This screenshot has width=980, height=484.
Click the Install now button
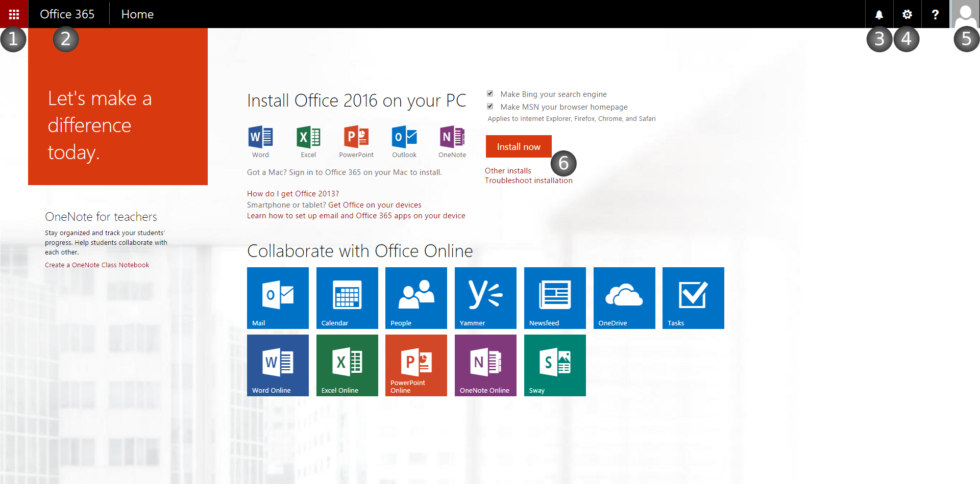[519, 146]
